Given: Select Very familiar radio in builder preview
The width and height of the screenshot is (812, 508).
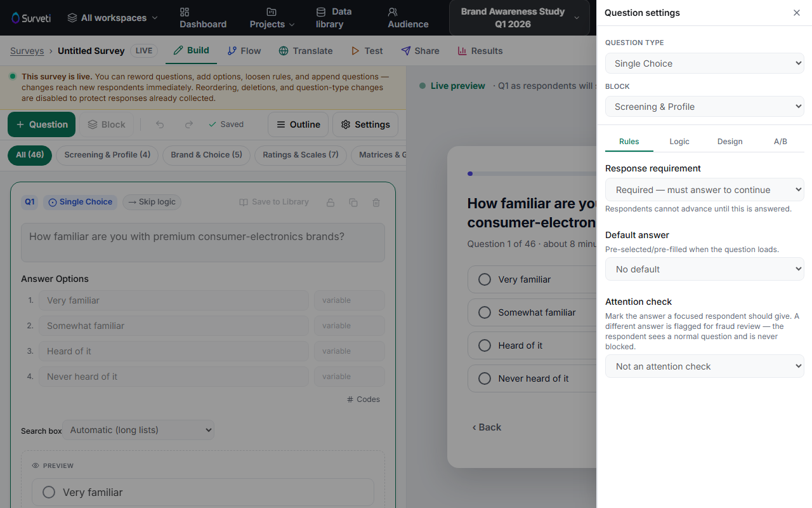Looking at the screenshot, I should pos(49,492).
